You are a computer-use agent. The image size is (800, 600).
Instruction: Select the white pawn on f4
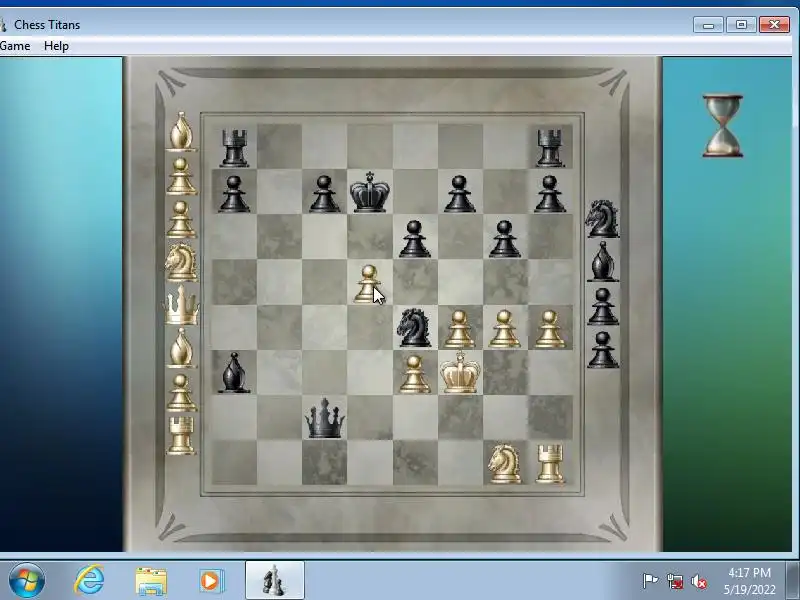point(460,329)
